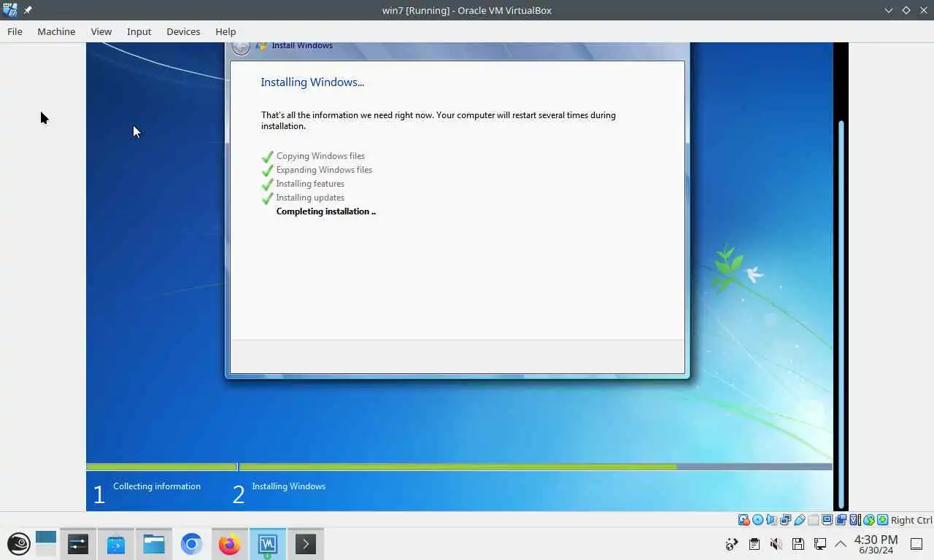
Task: Click the optical drive status icon
Action: tap(757, 520)
